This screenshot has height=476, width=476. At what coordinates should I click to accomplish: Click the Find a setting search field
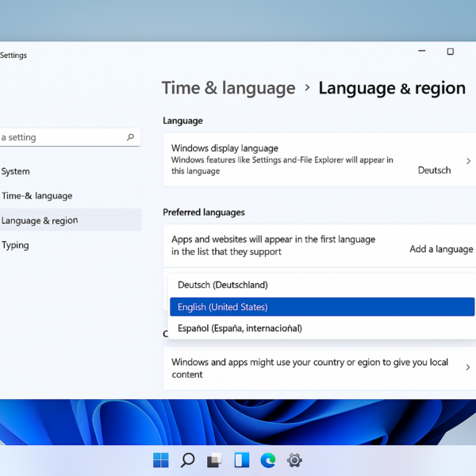click(70, 137)
